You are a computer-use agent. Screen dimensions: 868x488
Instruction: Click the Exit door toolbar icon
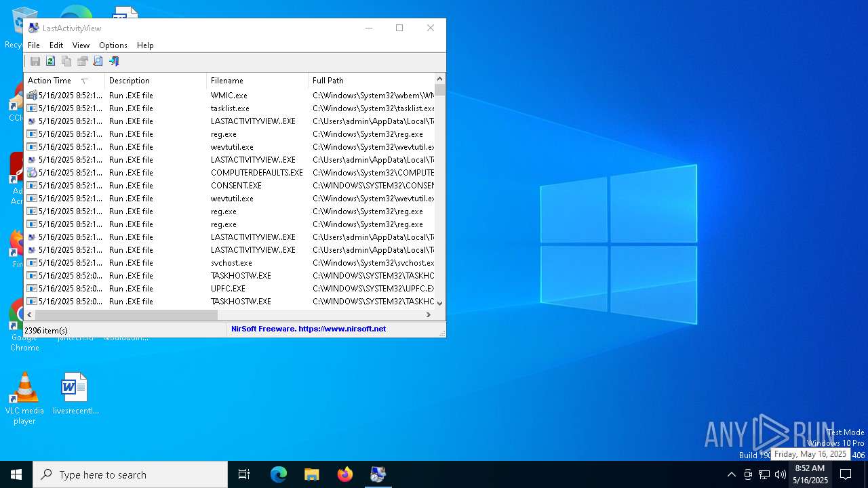[x=114, y=61]
